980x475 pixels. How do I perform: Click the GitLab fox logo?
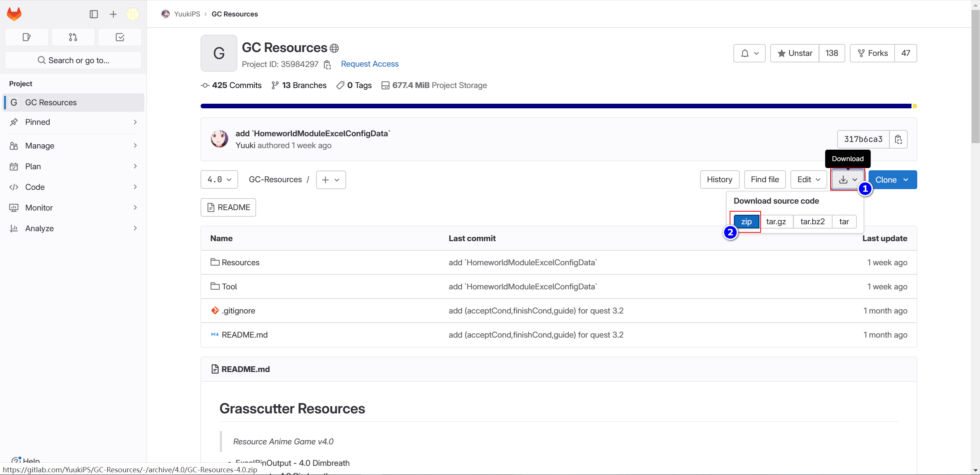(14, 14)
